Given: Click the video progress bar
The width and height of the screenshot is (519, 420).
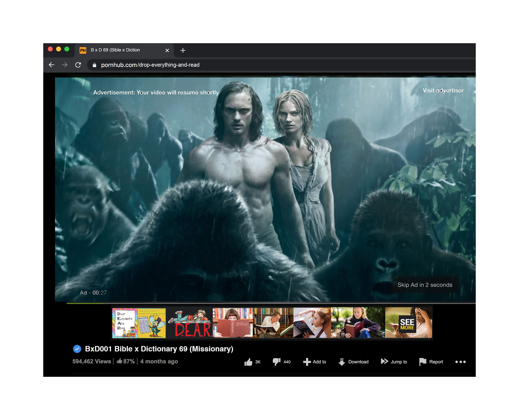Looking at the screenshot, I should click(266, 303).
